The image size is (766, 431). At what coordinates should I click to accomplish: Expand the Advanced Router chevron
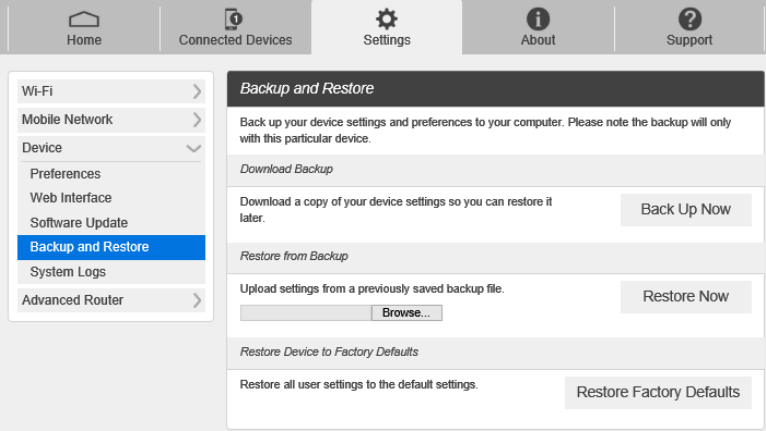click(x=196, y=300)
